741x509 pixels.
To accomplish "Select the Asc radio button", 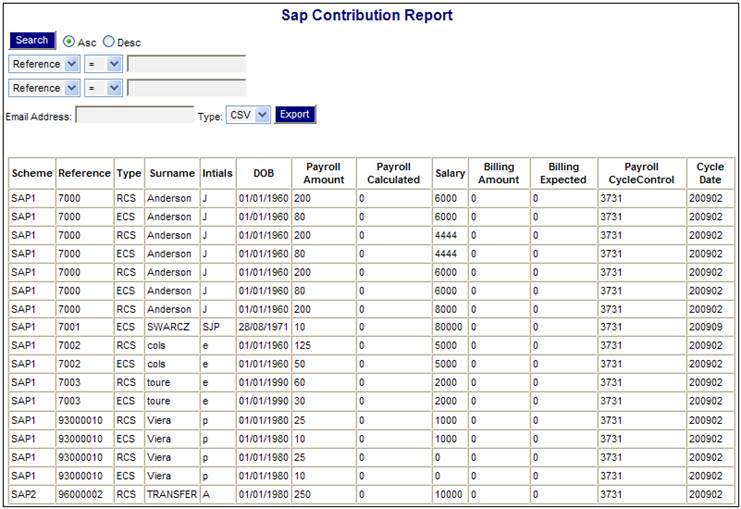I will click(69, 42).
